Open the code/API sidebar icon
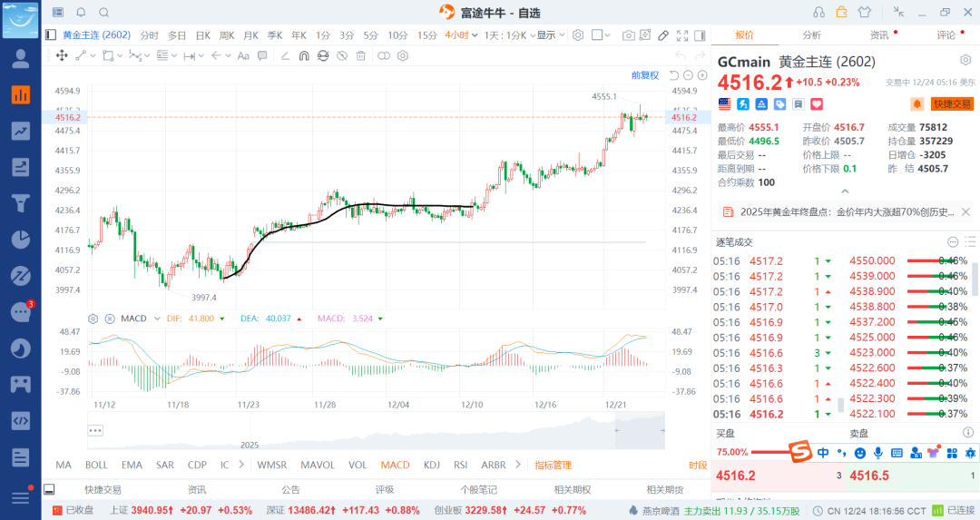 pyautogui.click(x=21, y=420)
